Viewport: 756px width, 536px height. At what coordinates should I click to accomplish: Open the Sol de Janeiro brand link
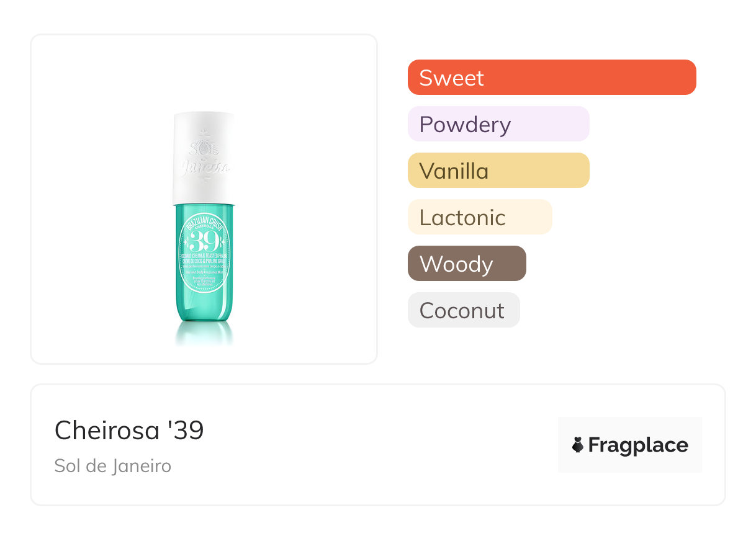[x=113, y=466]
